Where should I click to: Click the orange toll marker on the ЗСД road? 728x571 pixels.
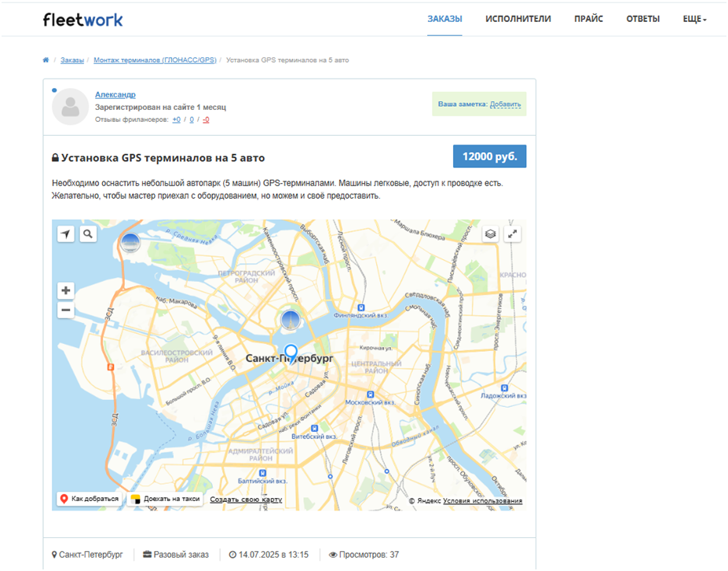111,368
